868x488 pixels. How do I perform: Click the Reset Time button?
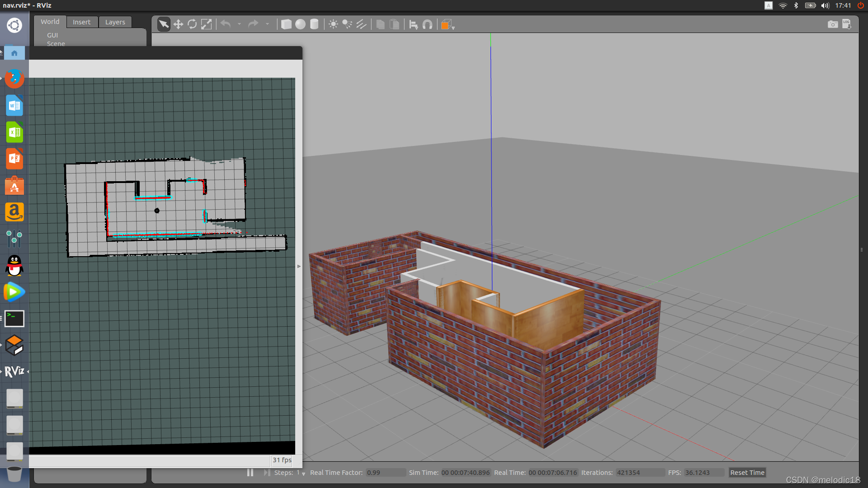click(747, 473)
